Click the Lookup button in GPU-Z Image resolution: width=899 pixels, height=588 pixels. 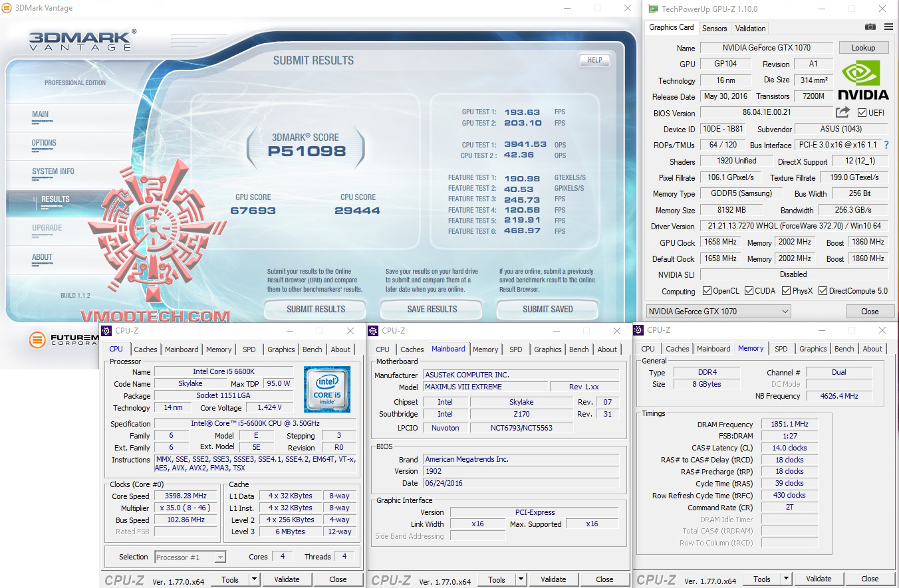(863, 48)
